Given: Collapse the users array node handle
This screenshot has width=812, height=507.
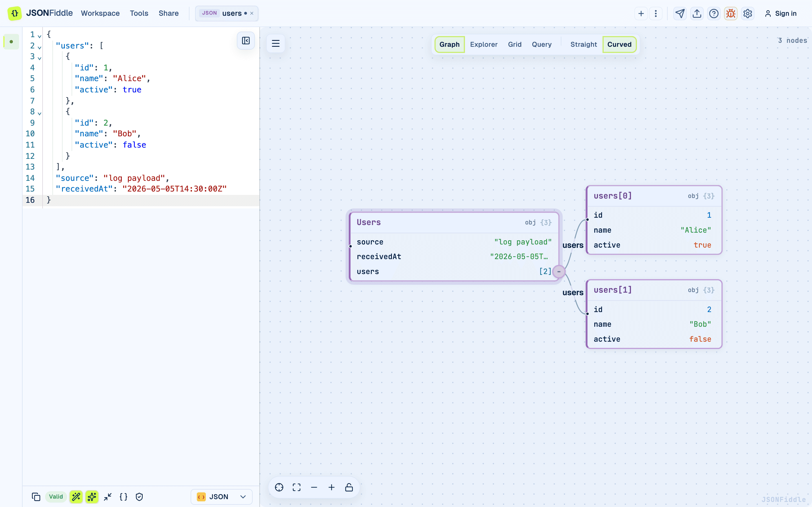Looking at the screenshot, I should tap(559, 271).
